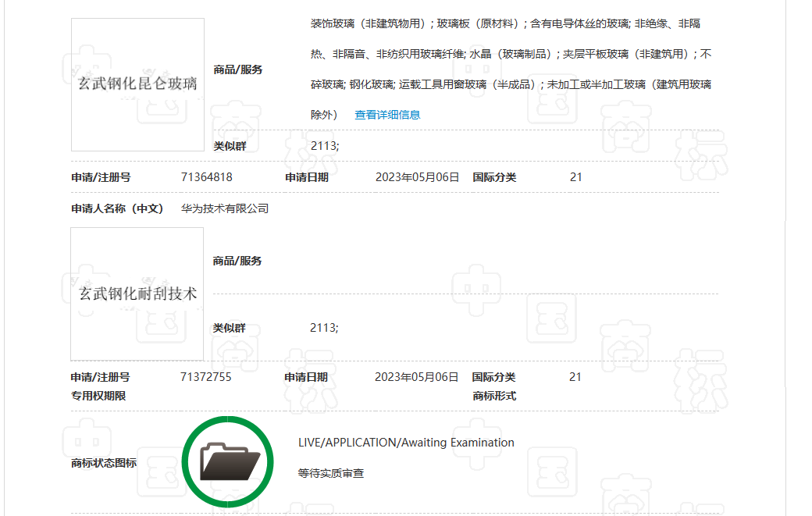The width and height of the screenshot is (812, 516).
Task: Click the 商品/服务 label beside 玄武钢化耐刮技术
Action: [x=237, y=261]
